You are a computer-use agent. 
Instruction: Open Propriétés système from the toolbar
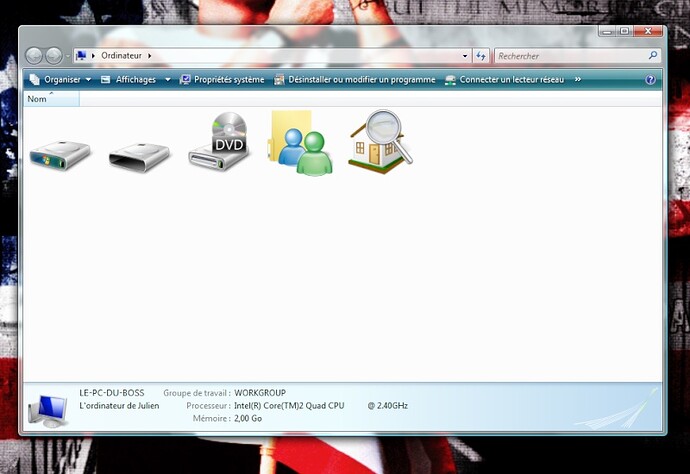click(x=222, y=79)
